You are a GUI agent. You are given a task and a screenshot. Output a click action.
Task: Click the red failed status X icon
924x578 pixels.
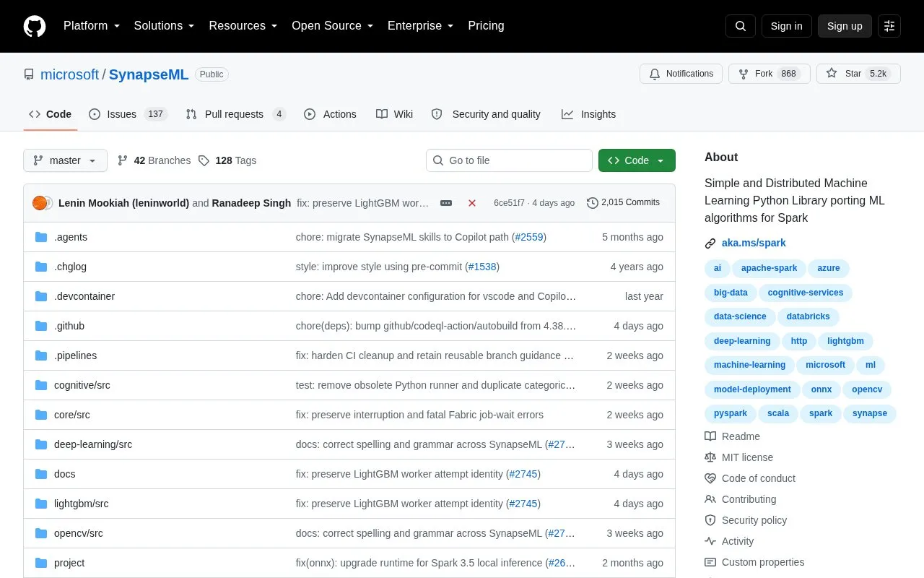472,203
